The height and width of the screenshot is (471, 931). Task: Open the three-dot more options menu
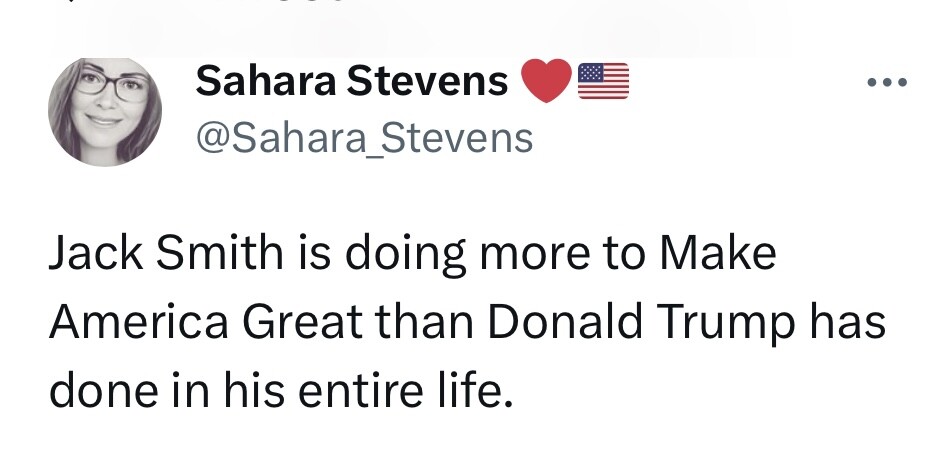[887, 82]
